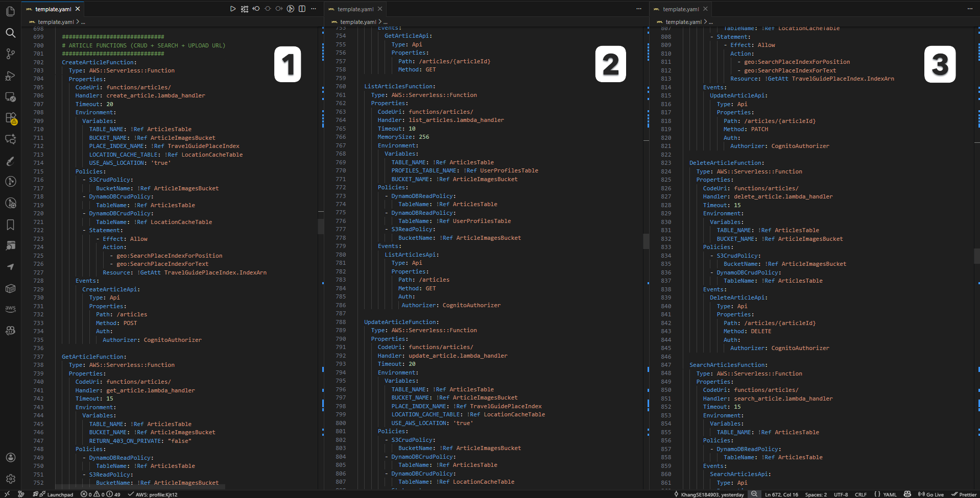Open the Remote Explorer view
Viewport: 980px width, 498px height.
coord(10,97)
